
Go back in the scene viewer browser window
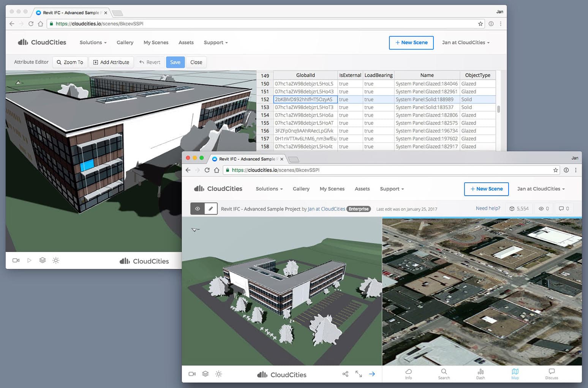(x=188, y=170)
